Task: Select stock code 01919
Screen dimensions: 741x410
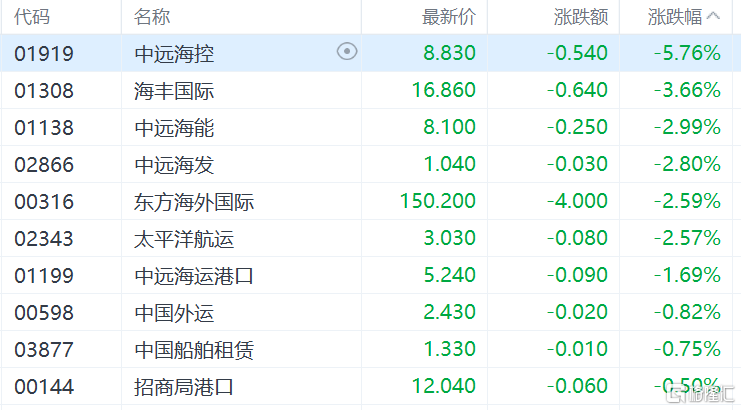Action: [44, 53]
